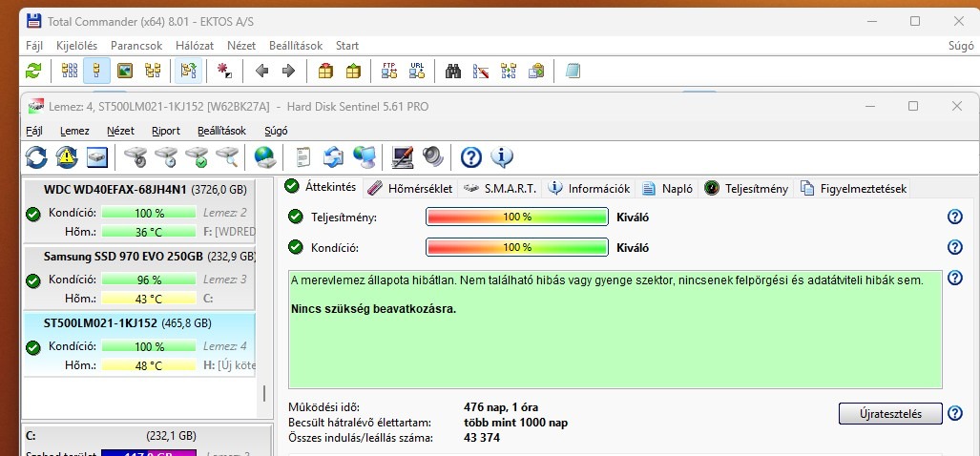Click the help icon beside the Teljesítmény bar
Image resolution: width=980 pixels, height=456 pixels.
tap(955, 217)
